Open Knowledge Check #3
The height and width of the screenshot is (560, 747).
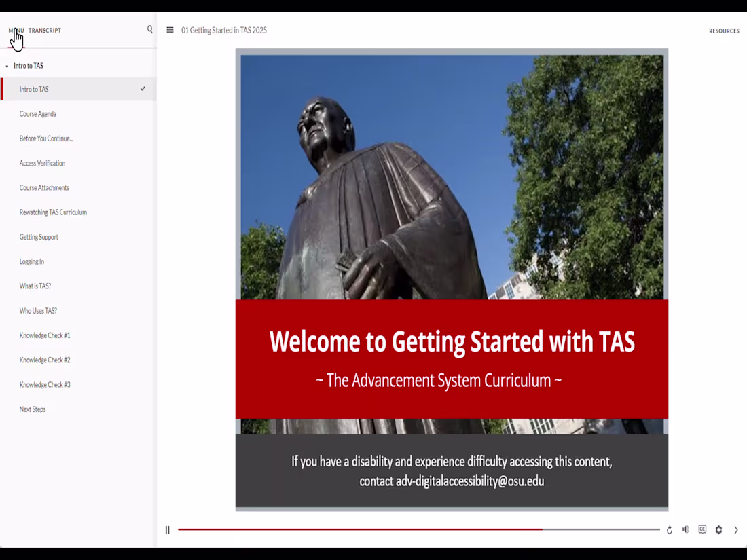click(45, 385)
